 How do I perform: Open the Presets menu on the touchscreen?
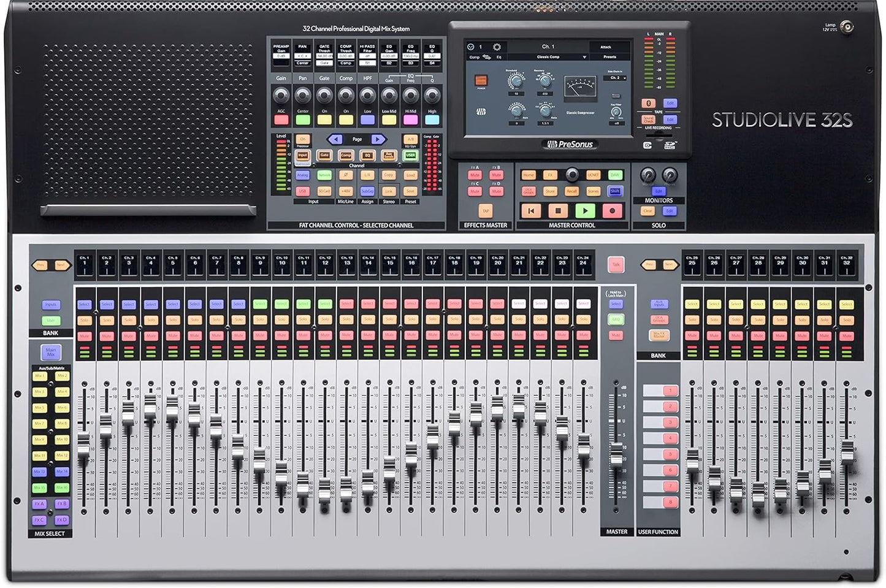[x=609, y=56]
